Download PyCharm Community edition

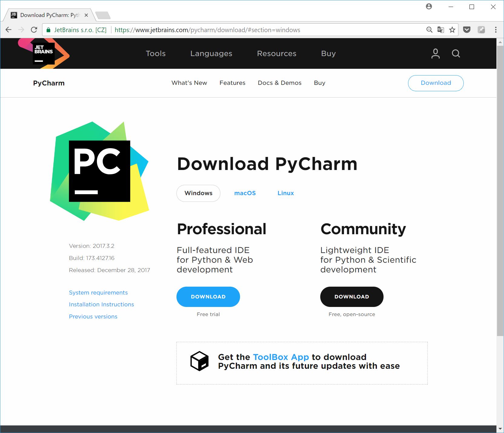[x=352, y=297]
